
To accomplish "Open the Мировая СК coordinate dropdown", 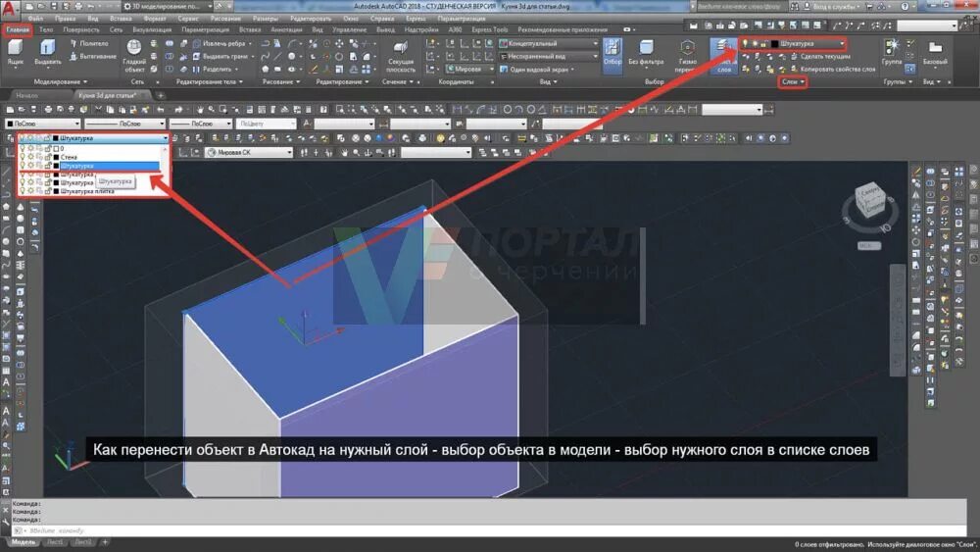I will click(249, 152).
